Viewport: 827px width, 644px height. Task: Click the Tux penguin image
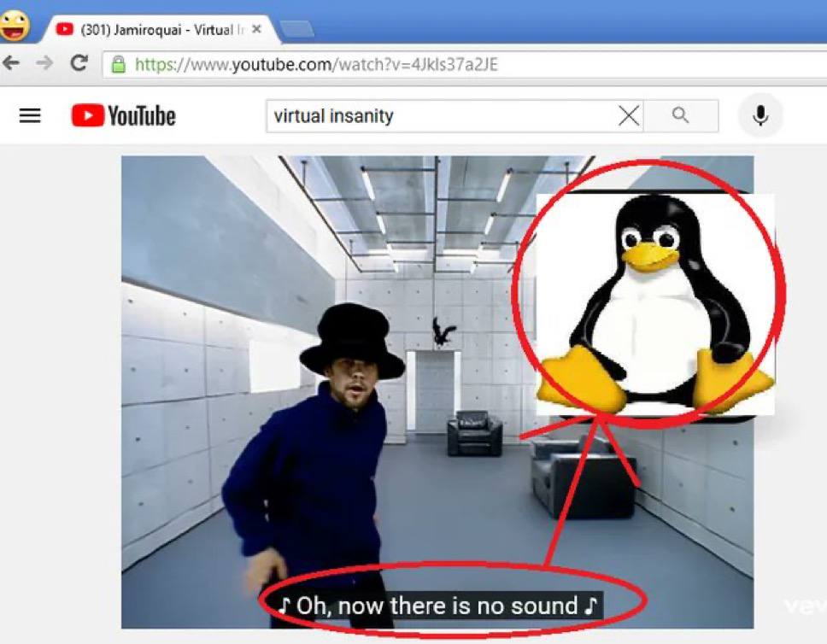(x=654, y=303)
